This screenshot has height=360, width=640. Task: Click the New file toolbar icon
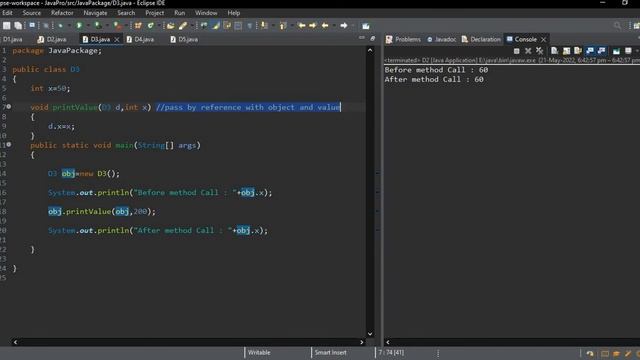(x=7, y=26)
